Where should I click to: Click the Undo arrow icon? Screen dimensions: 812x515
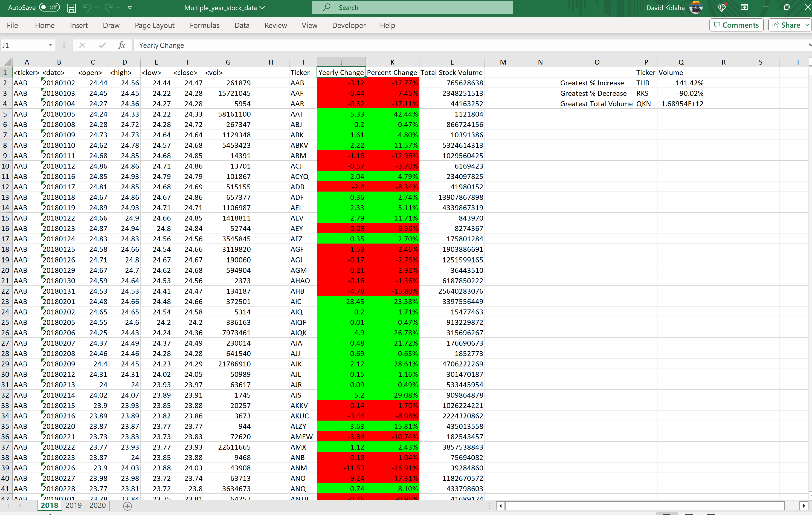pos(88,8)
